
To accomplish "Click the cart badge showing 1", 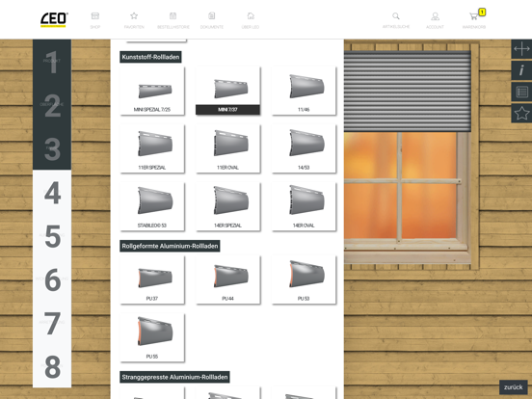I will (x=482, y=13).
